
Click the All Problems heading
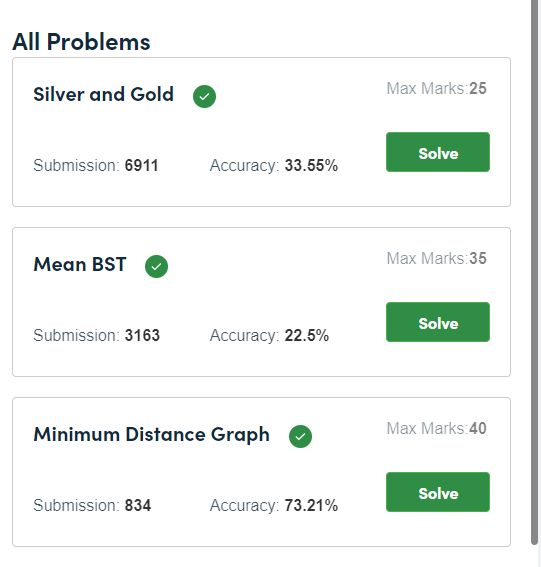tap(81, 42)
